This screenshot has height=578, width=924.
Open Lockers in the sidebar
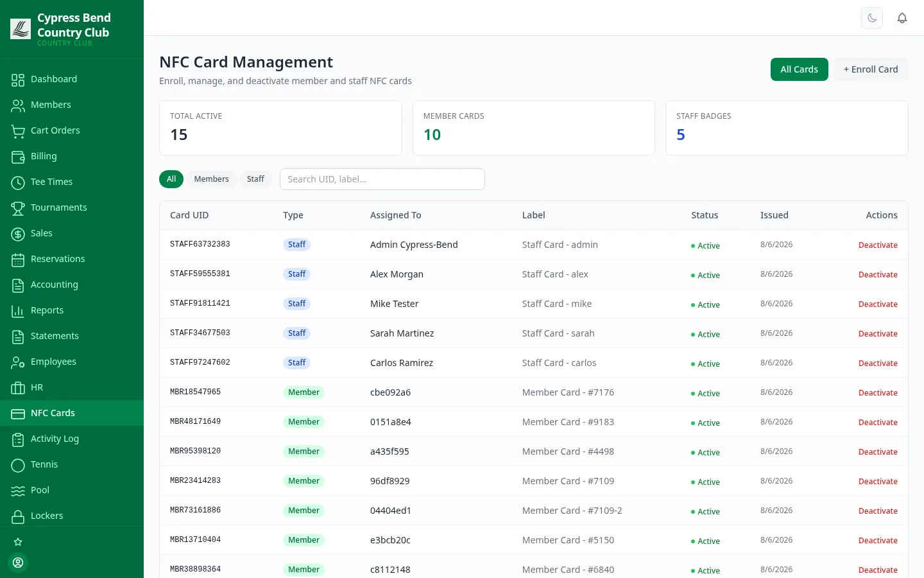click(72, 516)
